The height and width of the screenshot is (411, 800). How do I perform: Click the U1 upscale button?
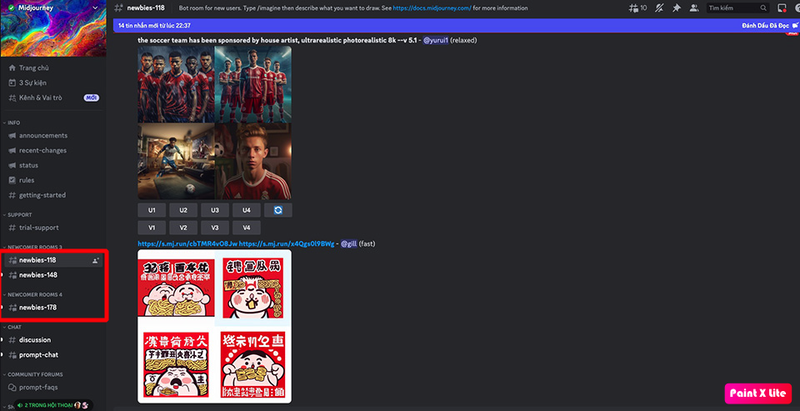[152, 210]
